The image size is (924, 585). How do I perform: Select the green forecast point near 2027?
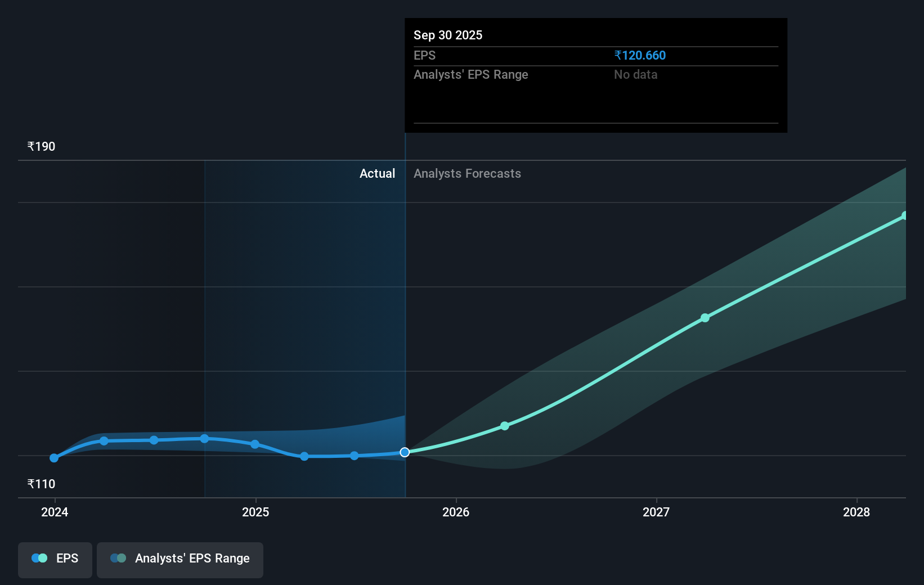705,318
